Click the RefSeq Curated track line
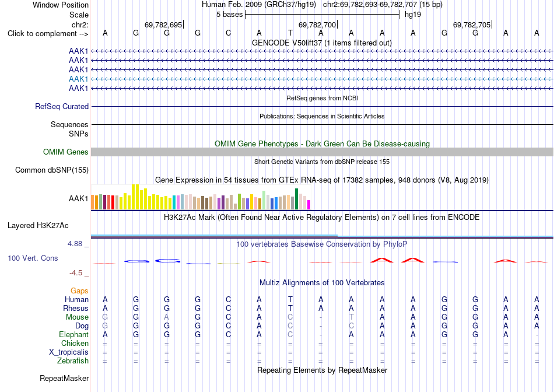The width and height of the screenshot is (554, 392). click(x=322, y=106)
